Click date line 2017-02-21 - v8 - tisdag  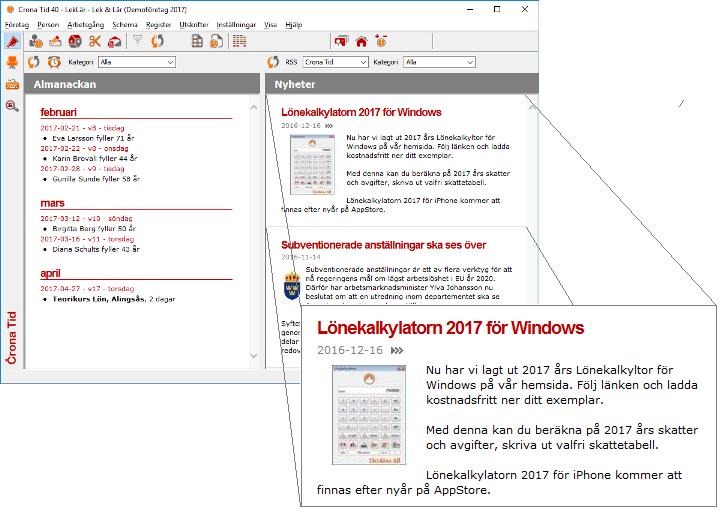[82, 128]
